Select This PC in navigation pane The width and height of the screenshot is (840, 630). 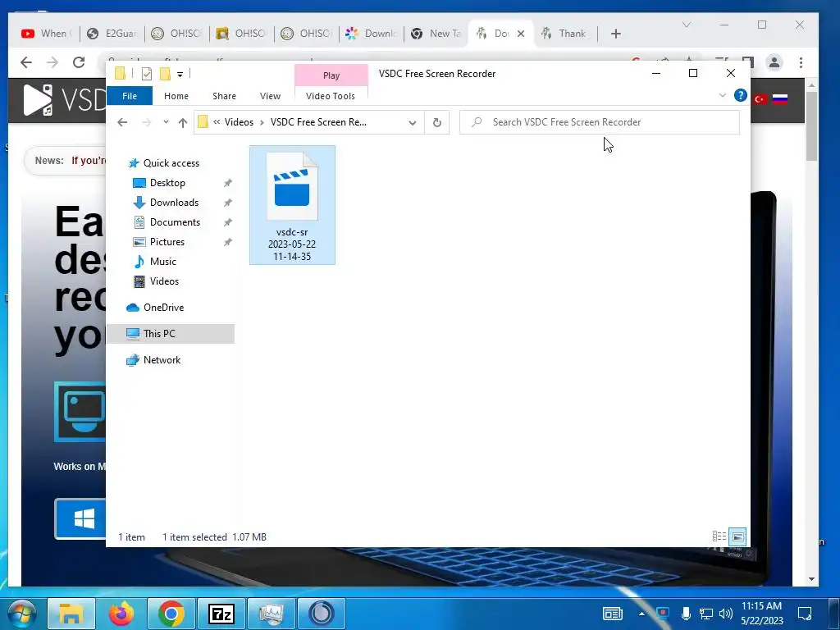click(x=171, y=334)
